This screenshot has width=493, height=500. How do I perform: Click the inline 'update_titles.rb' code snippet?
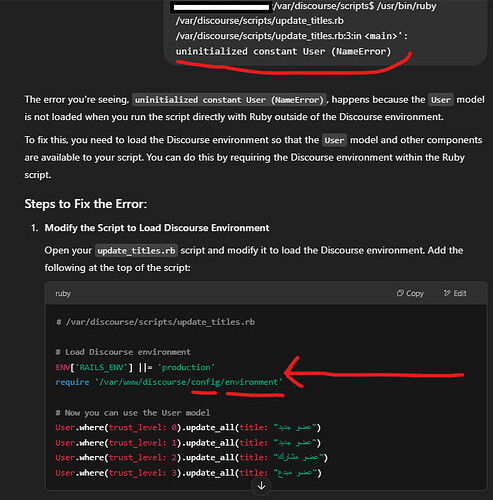click(x=136, y=251)
